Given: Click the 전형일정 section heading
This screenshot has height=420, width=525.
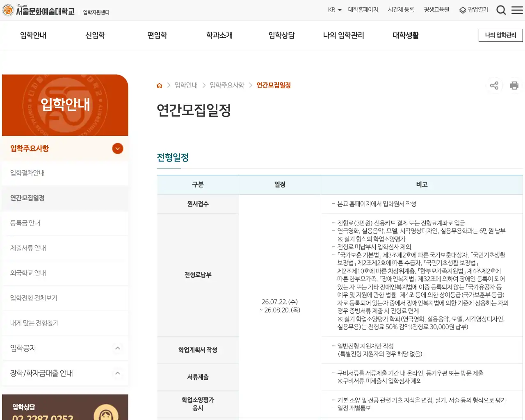Looking at the screenshot, I should tap(173, 157).
